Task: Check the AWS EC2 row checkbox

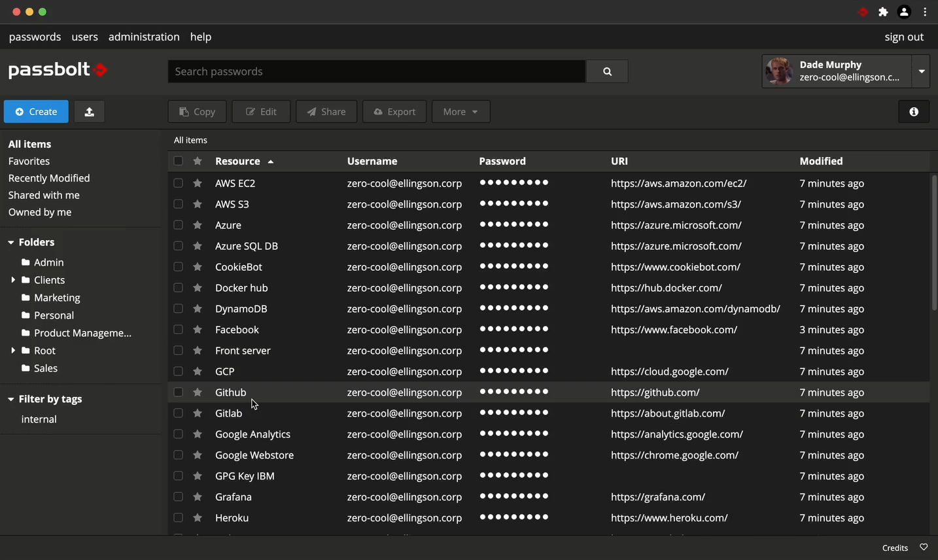Action: coord(178,183)
